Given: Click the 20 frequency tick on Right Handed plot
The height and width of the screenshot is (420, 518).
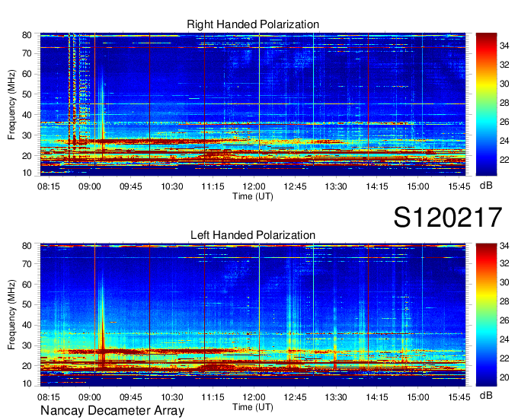Looking at the screenshot, I should tap(27, 156).
